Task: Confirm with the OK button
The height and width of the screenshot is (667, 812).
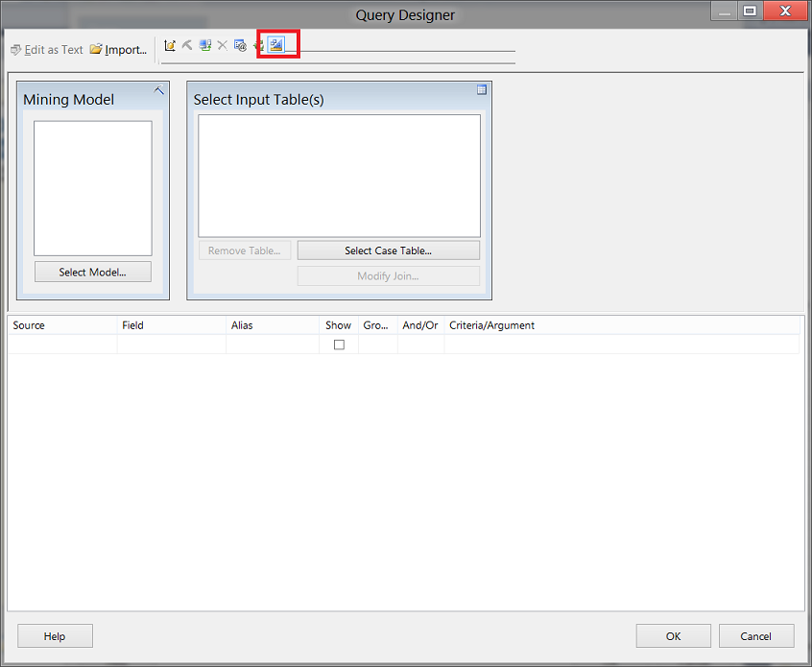Action: pos(673,636)
